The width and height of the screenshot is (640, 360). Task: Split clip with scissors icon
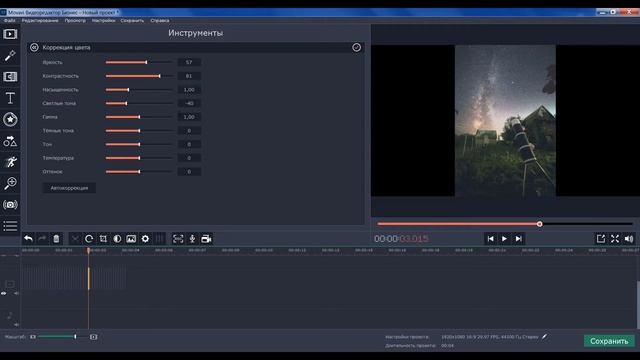76,239
